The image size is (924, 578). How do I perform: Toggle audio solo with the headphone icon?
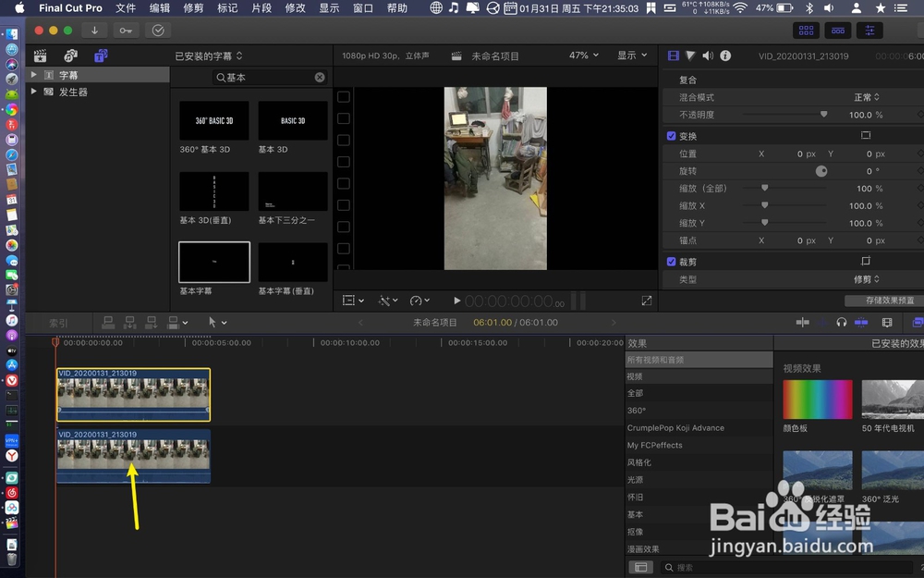[x=842, y=322]
